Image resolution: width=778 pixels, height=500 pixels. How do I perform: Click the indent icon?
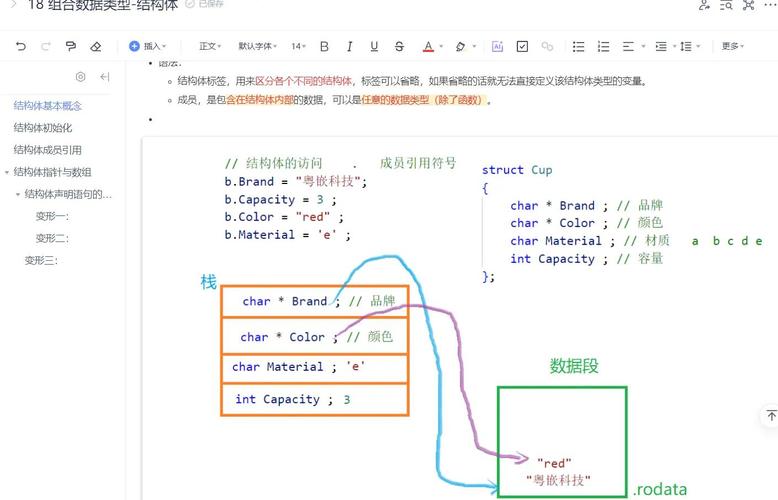tap(661, 46)
